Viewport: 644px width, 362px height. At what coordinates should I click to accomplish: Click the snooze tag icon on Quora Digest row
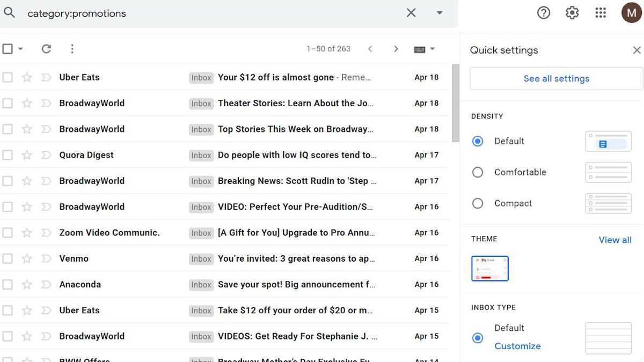(46, 155)
